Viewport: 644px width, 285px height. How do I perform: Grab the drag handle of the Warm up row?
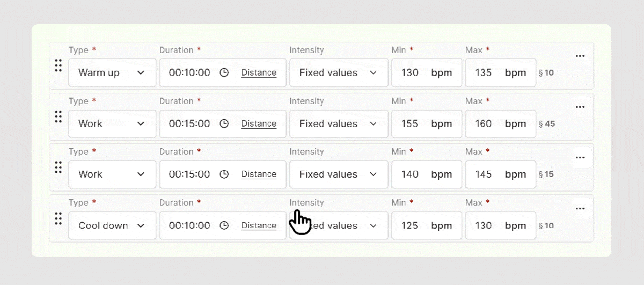[58, 65]
